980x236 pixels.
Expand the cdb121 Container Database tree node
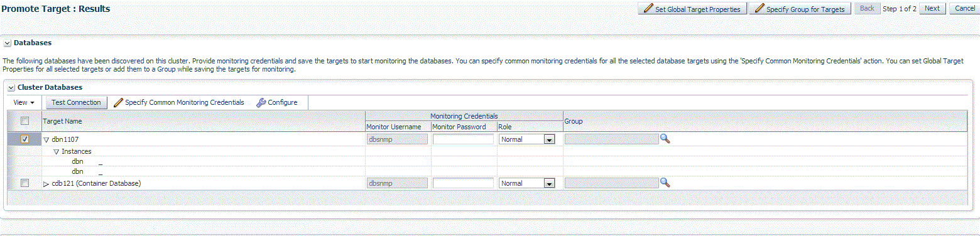coord(46,184)
